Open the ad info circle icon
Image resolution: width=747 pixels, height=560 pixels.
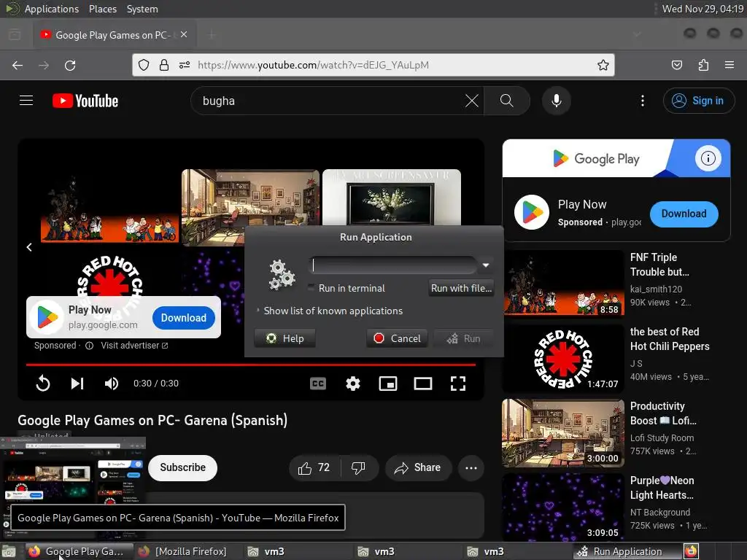[x=708, y=158]
